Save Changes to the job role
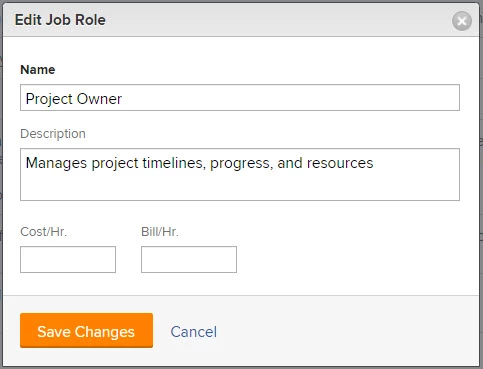This screenshot has height=369, width=483. point(86,330)
